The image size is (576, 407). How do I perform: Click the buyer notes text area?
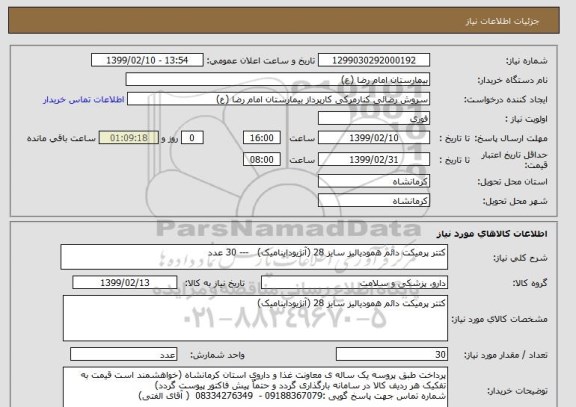pos(255,388)
